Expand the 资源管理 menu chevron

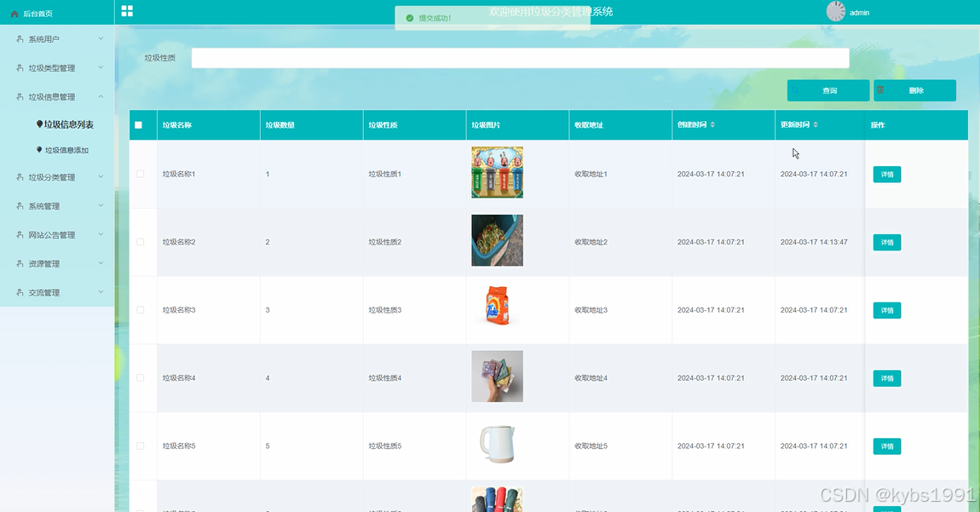coord(101,263)
